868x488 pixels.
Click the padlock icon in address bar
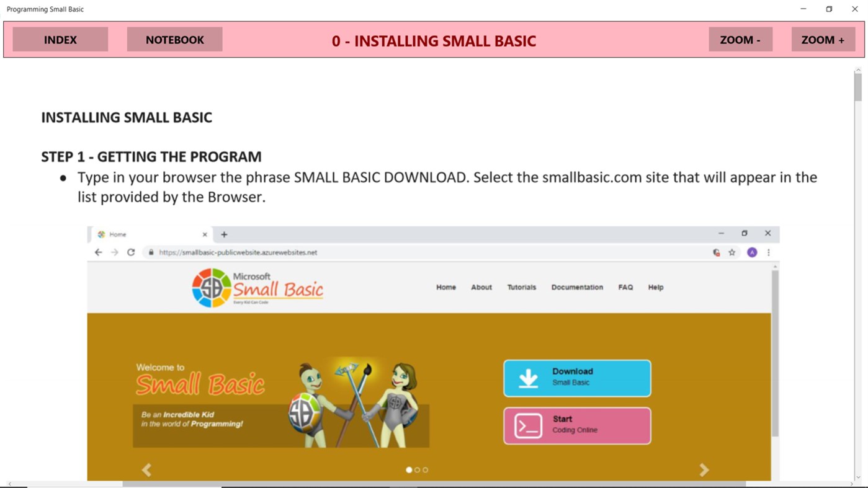tap(151, 252)
